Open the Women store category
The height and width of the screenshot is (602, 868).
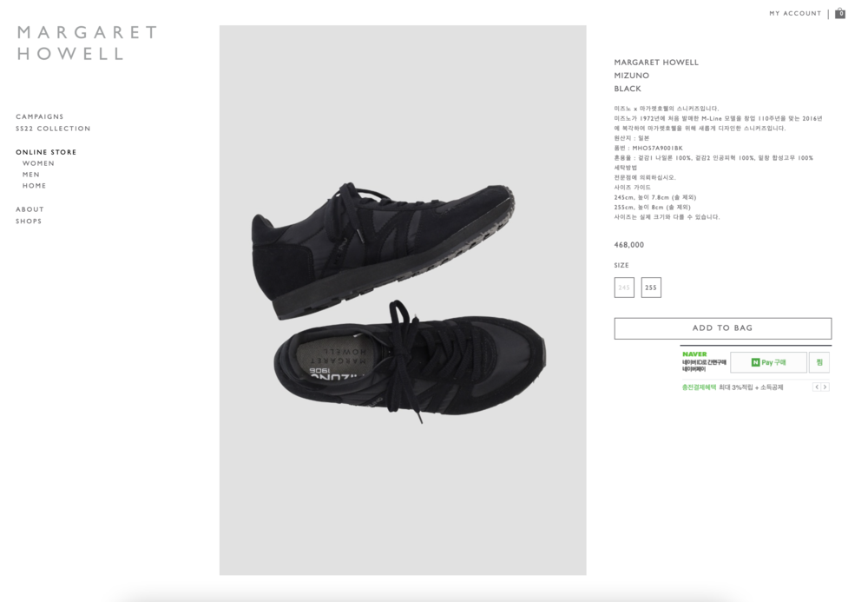[38, 163]
